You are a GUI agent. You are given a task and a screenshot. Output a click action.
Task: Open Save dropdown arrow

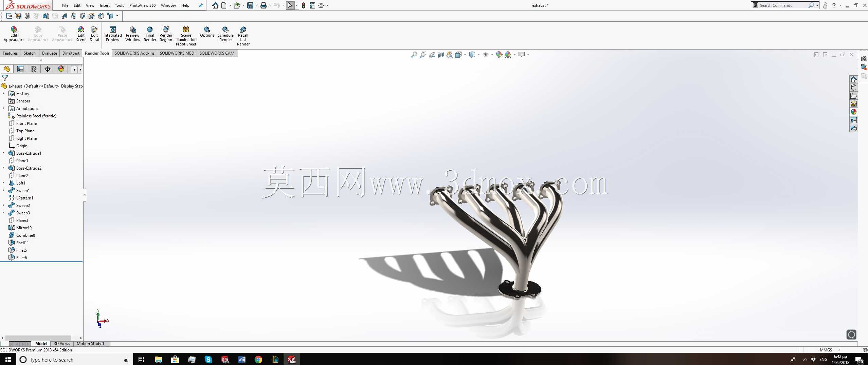tap(256, 5)
